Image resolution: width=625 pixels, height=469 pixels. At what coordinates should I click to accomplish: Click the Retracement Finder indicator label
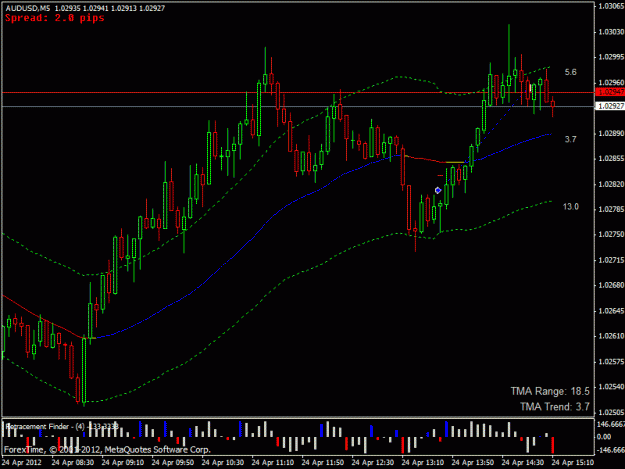coord(62,426)
